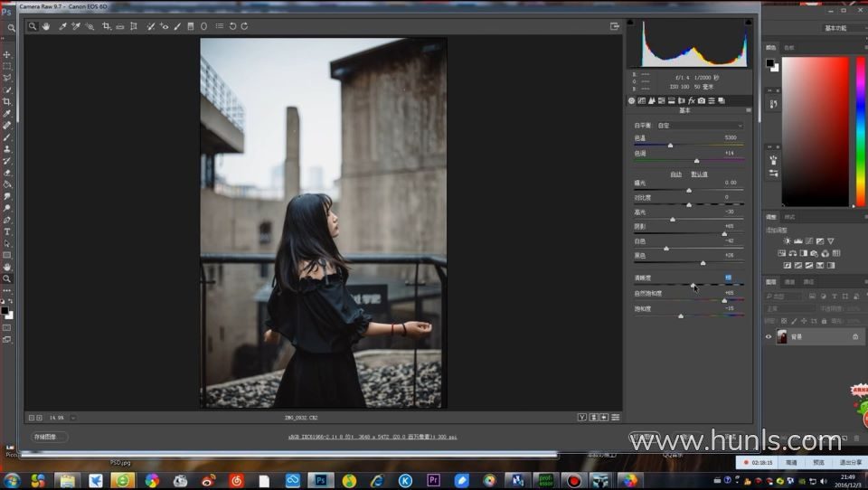The height and width of the screenshot is (490, 868).
Task: Open the workspace dropdown in Photoshop
Action: pyautogui.click(x=842, y=28)
